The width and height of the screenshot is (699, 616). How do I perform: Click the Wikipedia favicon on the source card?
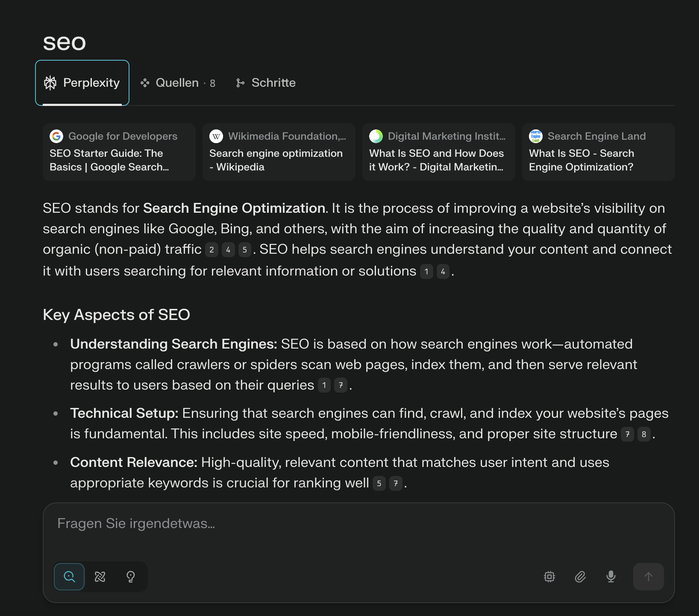pos(216,136)
